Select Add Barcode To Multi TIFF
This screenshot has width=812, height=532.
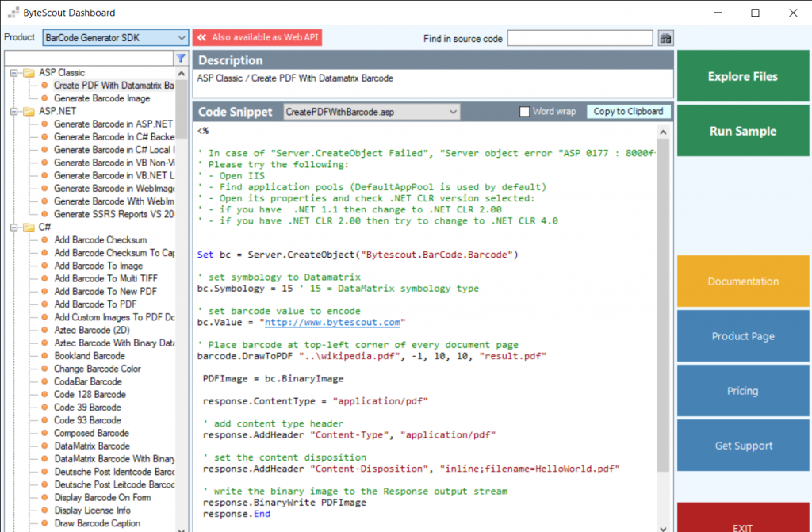pos(105,279)
